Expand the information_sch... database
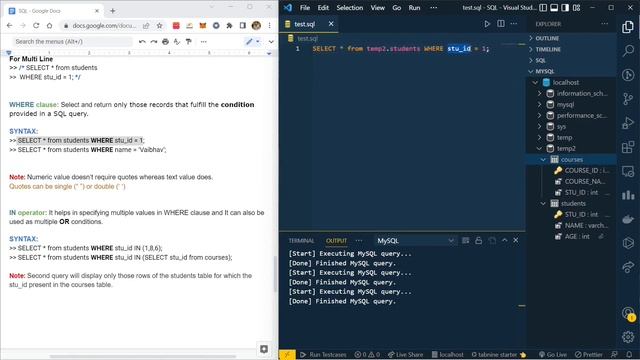Image resolution: width=640 pixels, height=360 pixels. [x=540, y=93]
